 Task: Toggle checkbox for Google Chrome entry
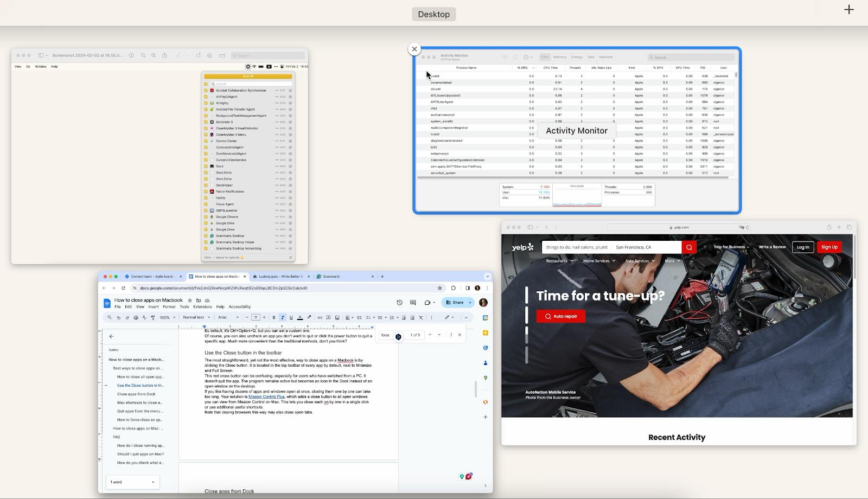206,217
